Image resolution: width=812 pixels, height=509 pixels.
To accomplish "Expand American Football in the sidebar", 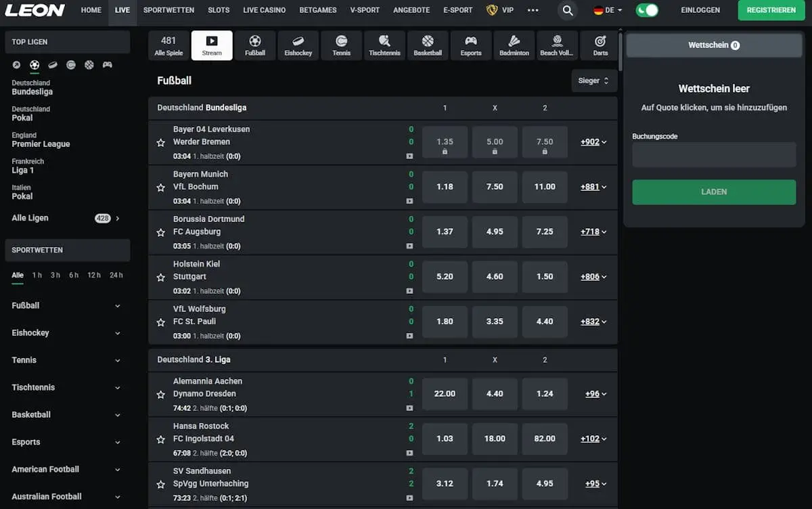I will tap(67, 470).
